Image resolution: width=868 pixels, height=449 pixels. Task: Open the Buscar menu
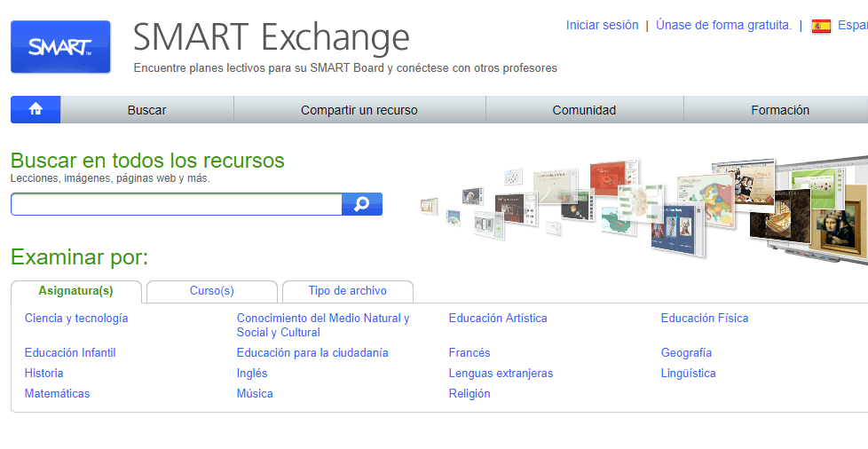click(146, 110)
